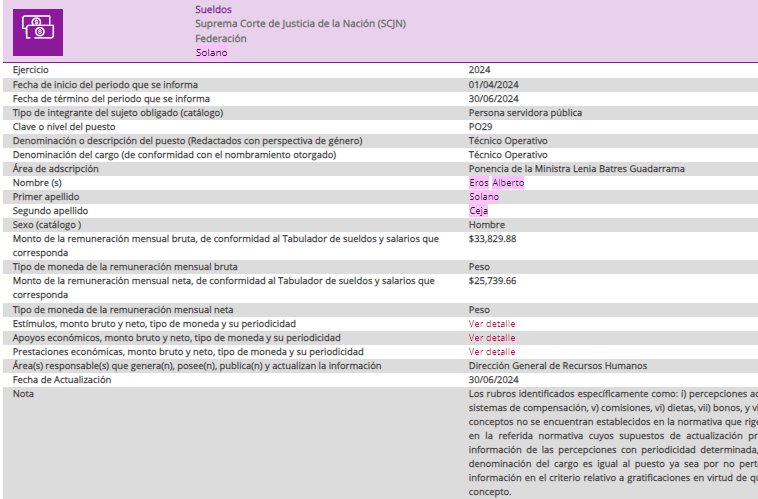Click the Área de adscripción label

pyautogui.click(x=55, y=169)
